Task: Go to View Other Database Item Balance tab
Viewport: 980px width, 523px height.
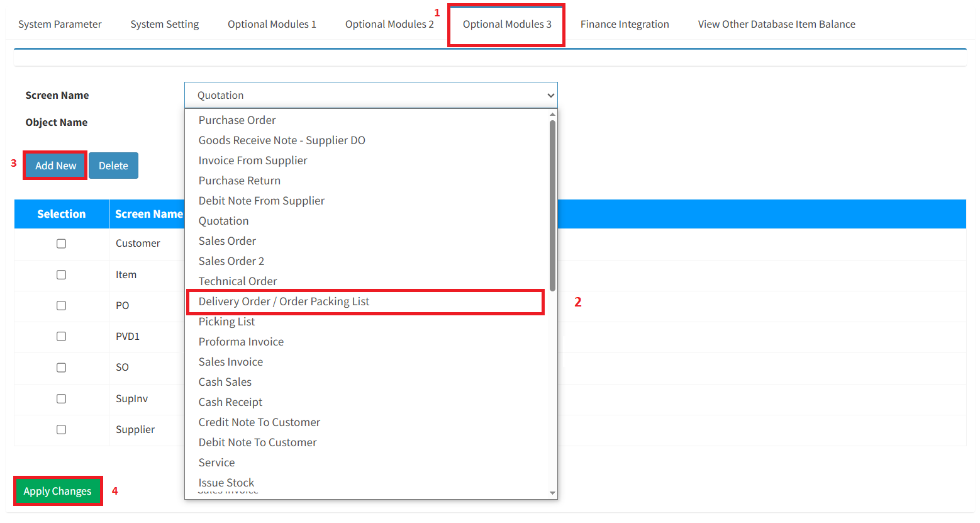Action: pos(776,25)
